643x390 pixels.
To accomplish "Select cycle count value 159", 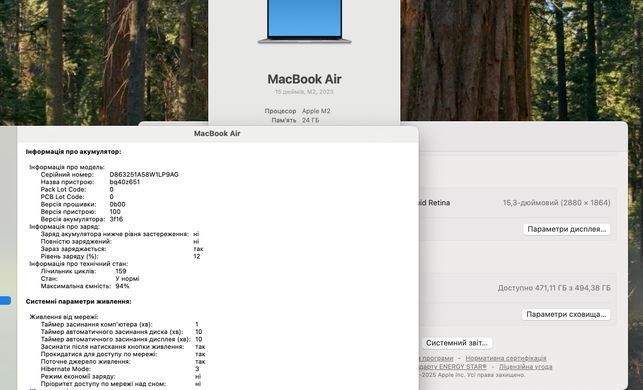I will (121, 271).
